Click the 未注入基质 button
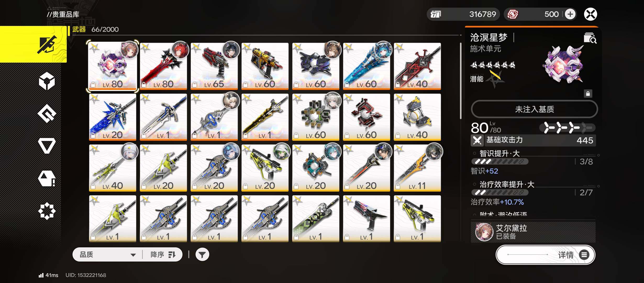 pyautogui.click(x=534, y=109)
